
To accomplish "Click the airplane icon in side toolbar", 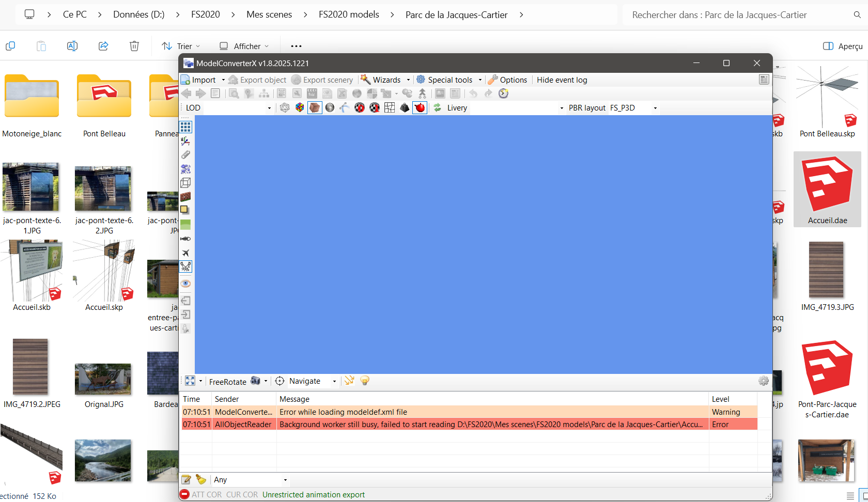I will click(x=185, y=253).
